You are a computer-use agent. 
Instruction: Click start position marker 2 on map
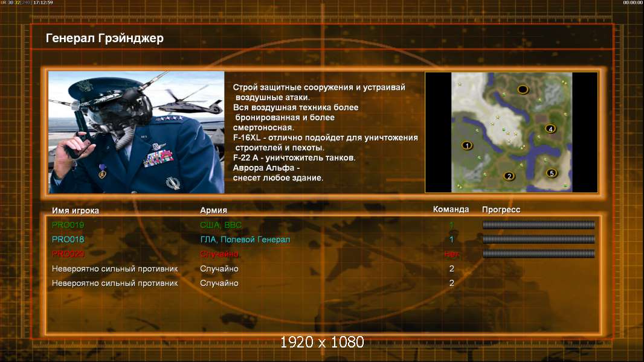[509, 176]
